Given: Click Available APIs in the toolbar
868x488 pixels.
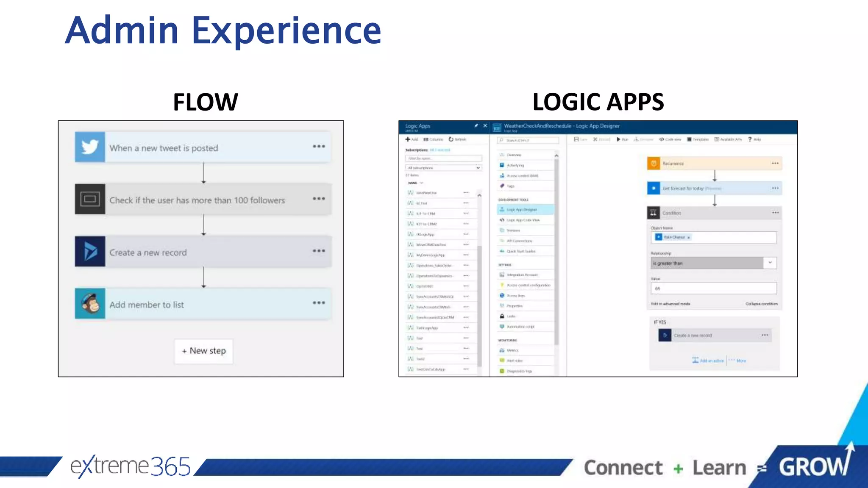Looking at the screenshot, I should click(x=728, y=139).
